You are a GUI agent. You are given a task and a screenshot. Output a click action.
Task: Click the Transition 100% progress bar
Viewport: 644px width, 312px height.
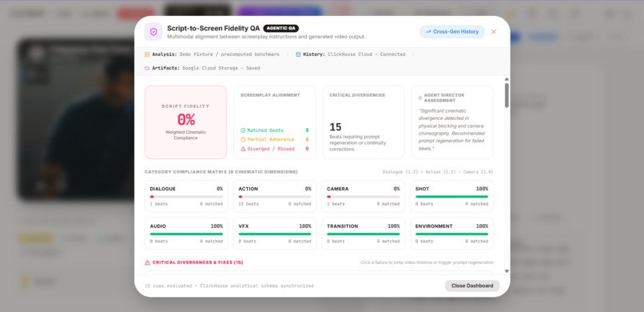[x=363, y=234]
